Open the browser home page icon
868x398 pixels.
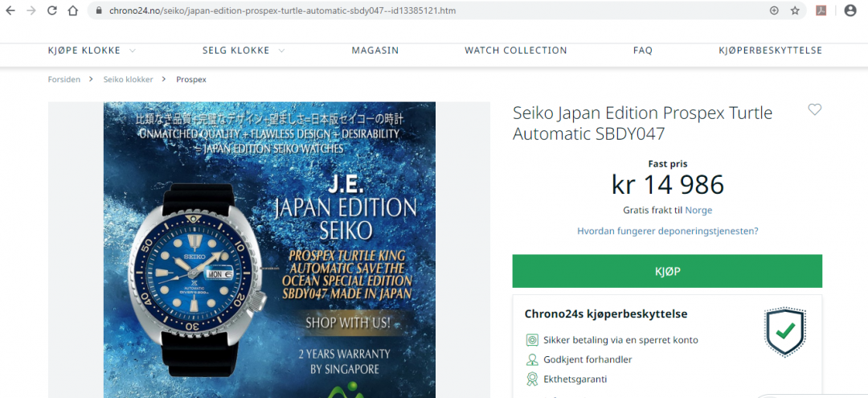point(72,10)
